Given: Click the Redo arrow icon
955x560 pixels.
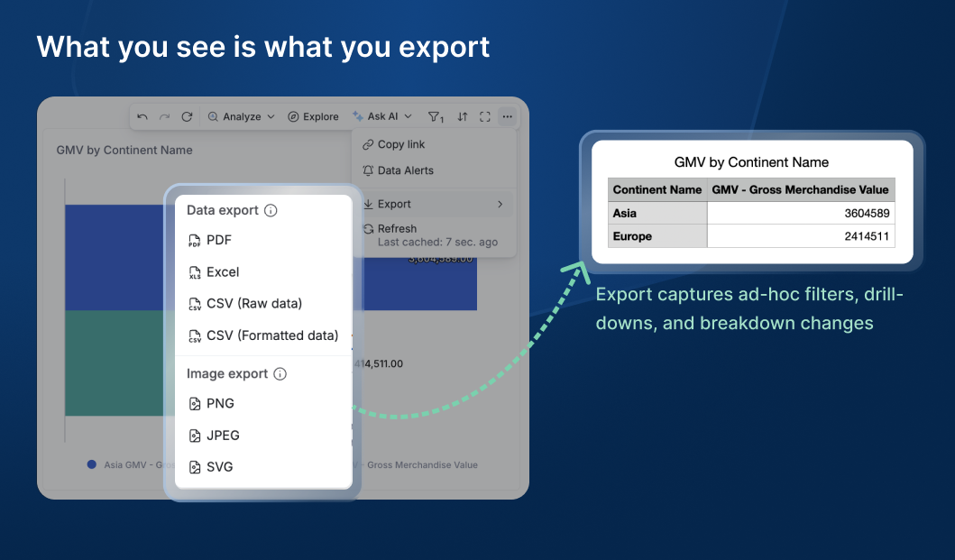Looking at the screenshot, I should [165, 116].
